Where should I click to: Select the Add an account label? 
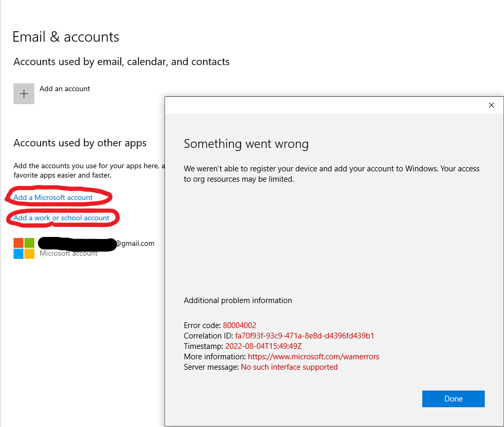[x=65, y=89]
